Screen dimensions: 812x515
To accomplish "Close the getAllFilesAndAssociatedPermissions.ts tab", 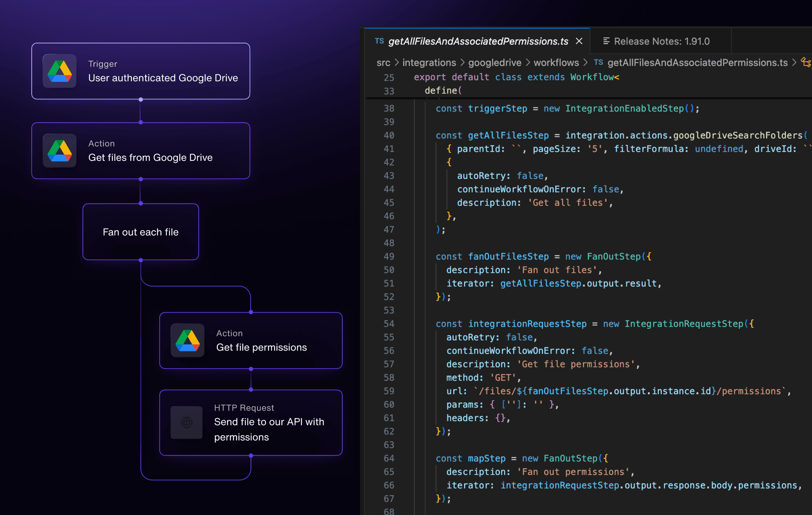I will tap(579, 41).
